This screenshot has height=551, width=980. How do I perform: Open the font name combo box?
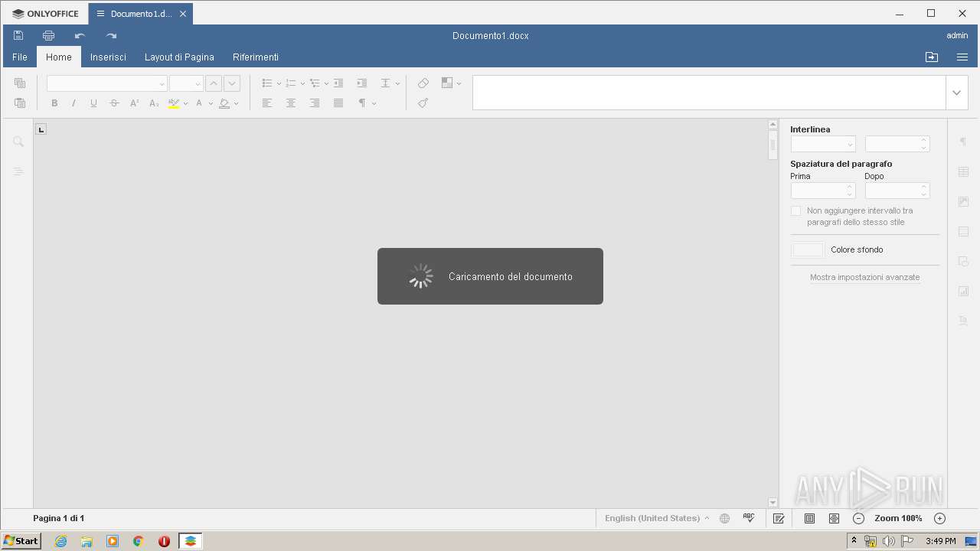click(x=107, y=83)
